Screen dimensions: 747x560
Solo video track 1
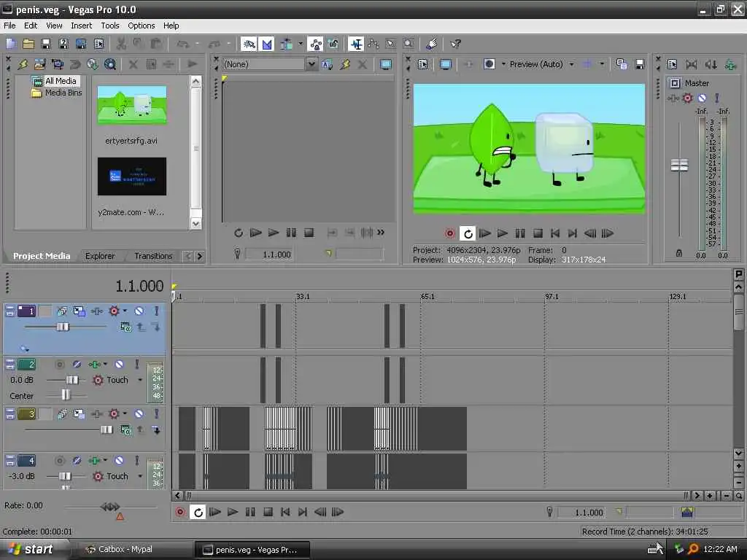tap(156, 311)
